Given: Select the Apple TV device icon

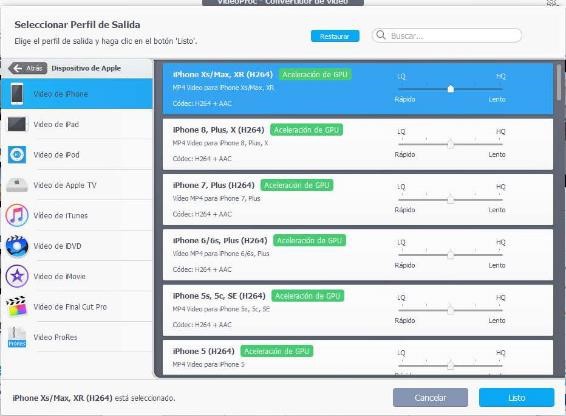Looking at the screenshot, I should coord(17,185).
